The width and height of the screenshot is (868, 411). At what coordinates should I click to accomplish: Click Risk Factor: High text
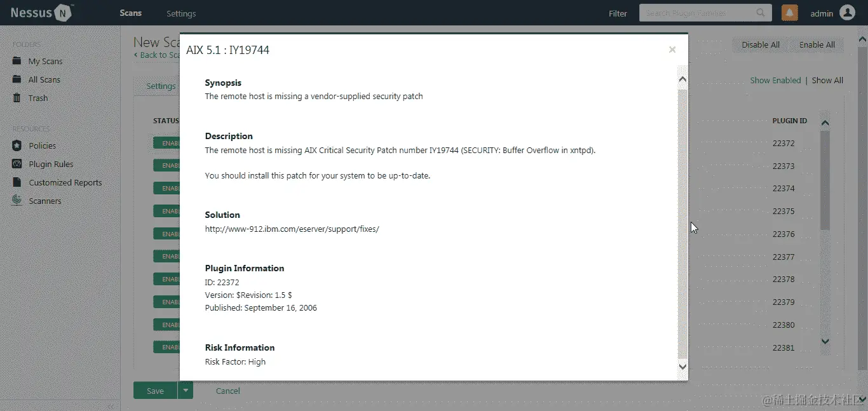[235, 362]
